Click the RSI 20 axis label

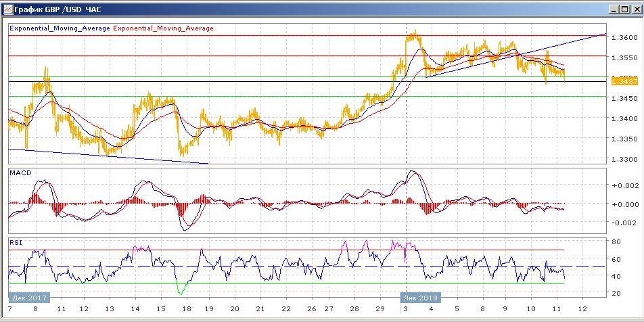click(x=616, y=294)
